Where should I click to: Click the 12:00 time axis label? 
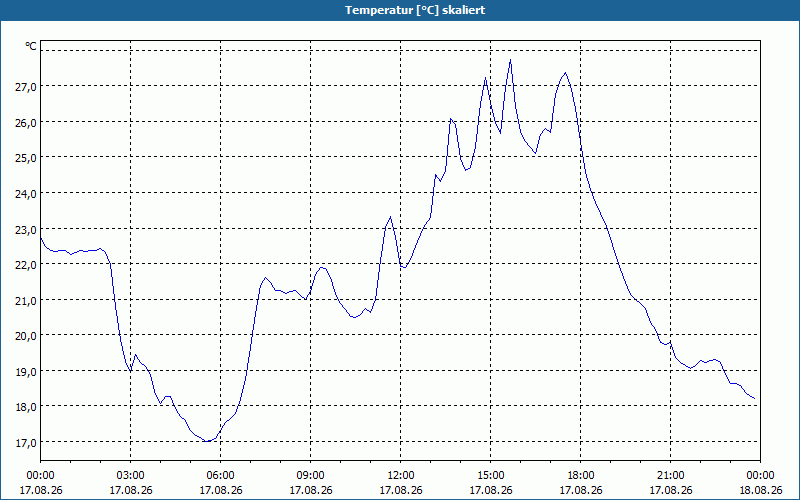tap(401, 476)
